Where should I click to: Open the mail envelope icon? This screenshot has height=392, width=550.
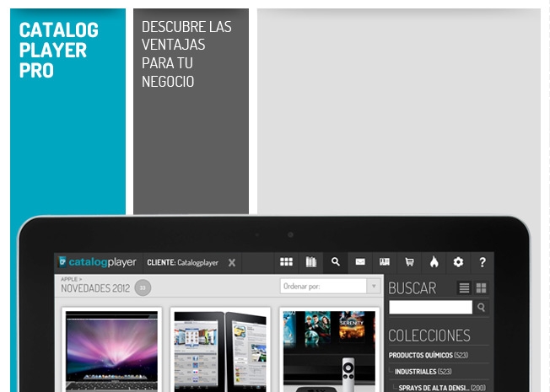360,262
